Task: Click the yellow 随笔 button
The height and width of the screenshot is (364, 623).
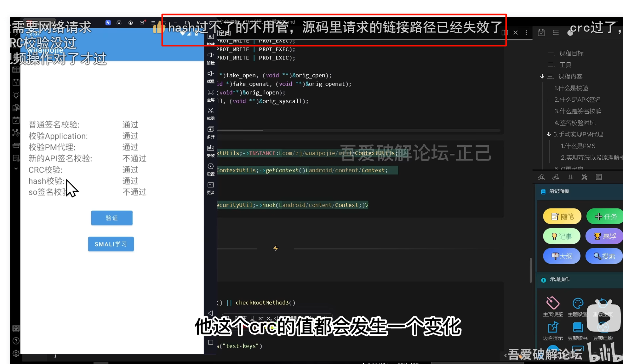Action: pos(562,216)
